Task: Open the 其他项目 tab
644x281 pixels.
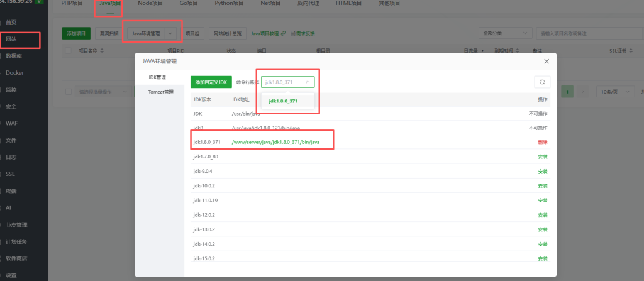Action: 389,3
